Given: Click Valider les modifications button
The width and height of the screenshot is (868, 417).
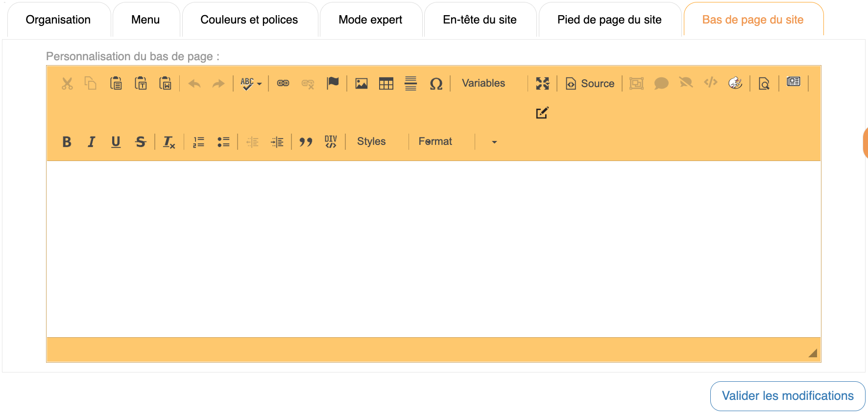Looking at the screenshot, I should [x=787, y=396].
